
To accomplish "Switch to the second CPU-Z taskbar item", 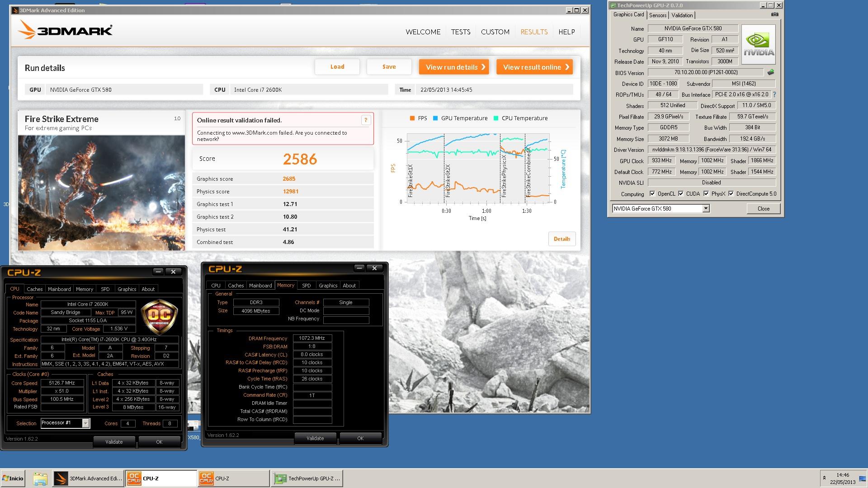I will pyautogui.click(x=233, y=479).
